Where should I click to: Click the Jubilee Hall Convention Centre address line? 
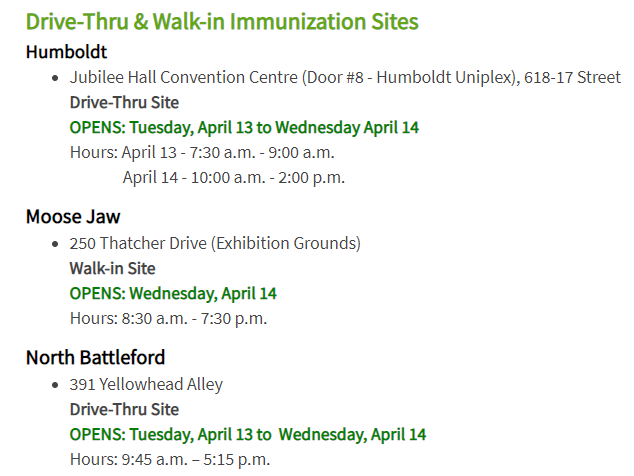coord(345,77)
